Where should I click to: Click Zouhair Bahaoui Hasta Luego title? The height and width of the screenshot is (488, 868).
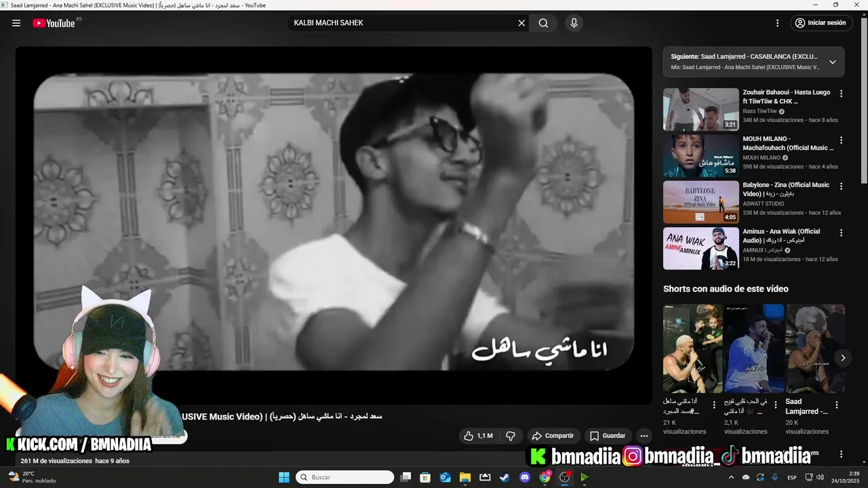coord(787,97)
